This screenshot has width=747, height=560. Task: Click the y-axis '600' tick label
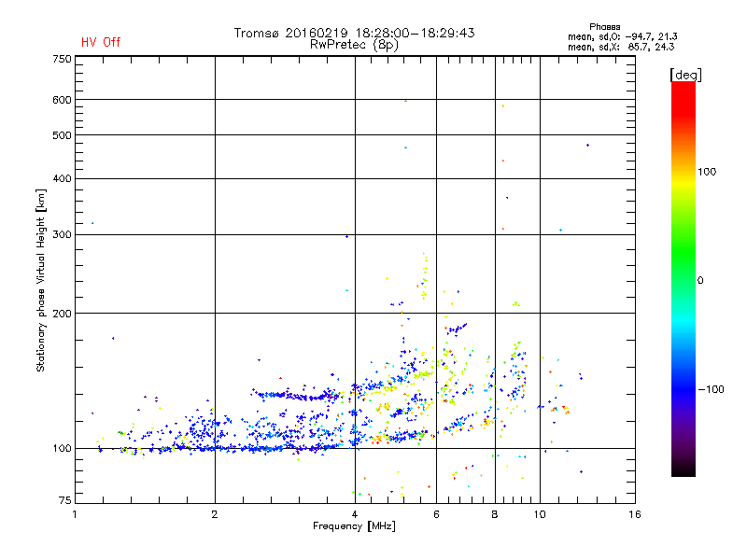(x=62, y=100)
